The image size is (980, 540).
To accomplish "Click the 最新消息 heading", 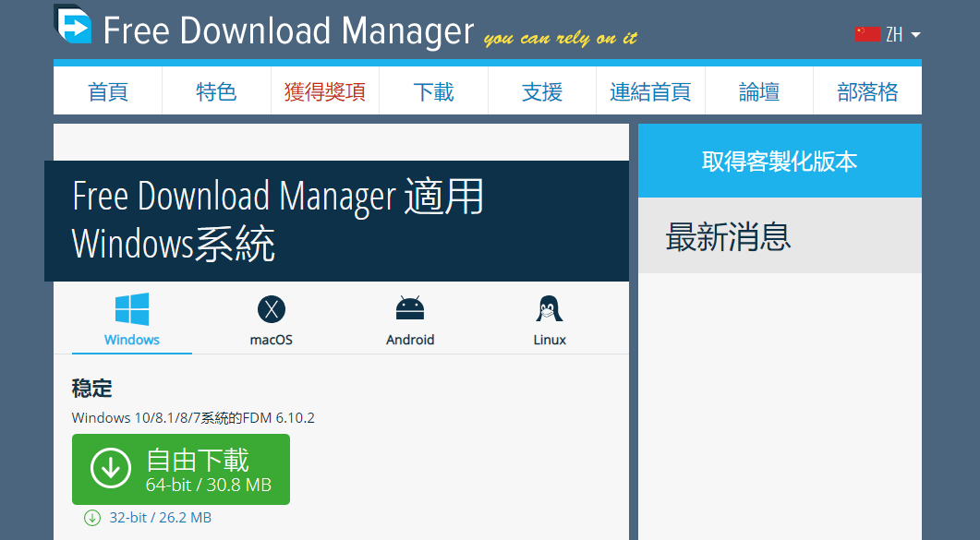I will click(728, 236).
